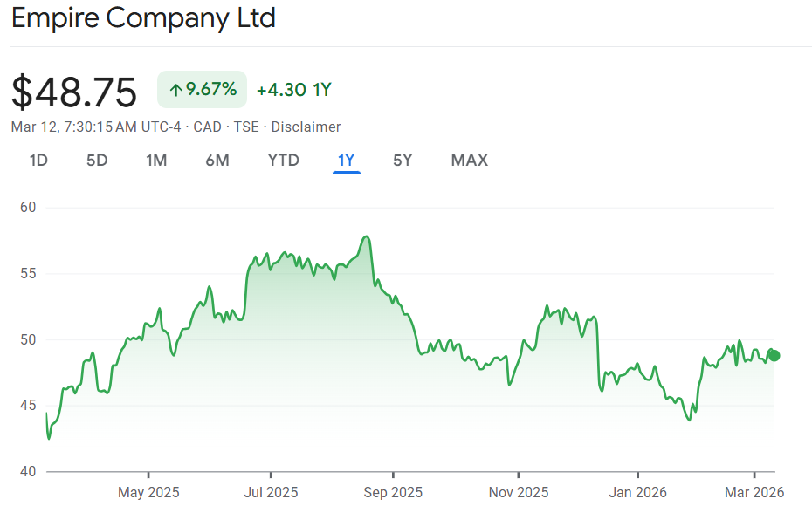Click the green up arrow in percent badge
This screenshot has width=812, height=513.
coord(175,90)
